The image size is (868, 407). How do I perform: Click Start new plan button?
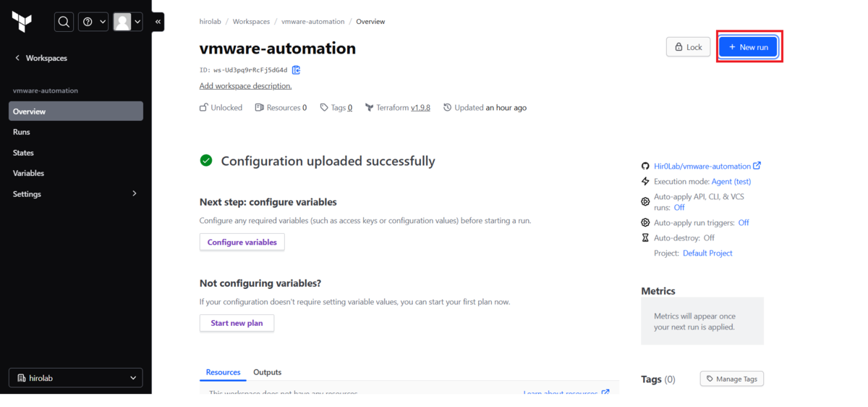237,323
